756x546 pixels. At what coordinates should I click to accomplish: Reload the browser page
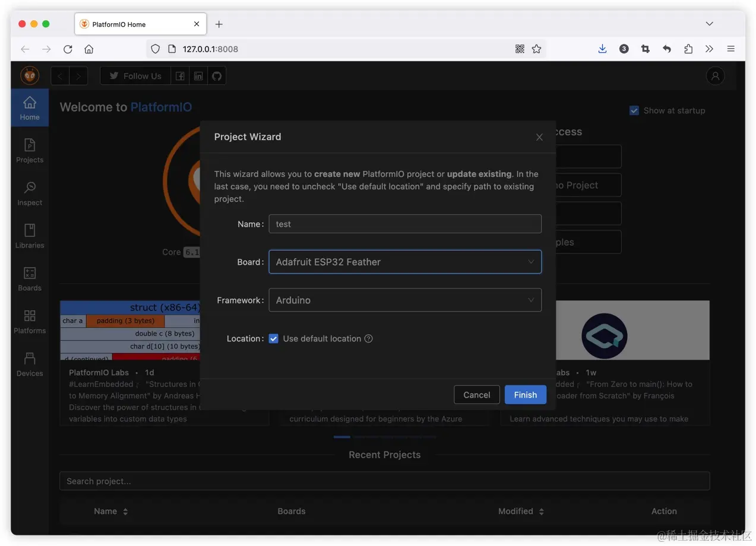pos(68,49)
